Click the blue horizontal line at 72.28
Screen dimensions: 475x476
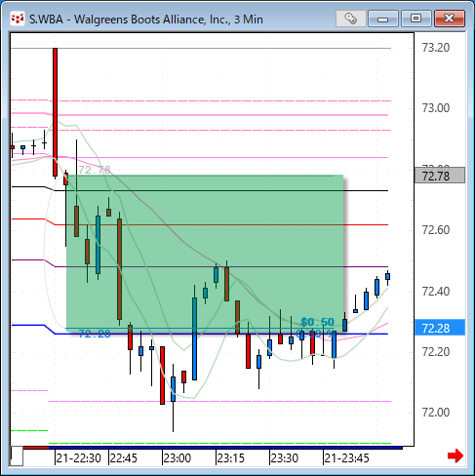click(x=221, y=334)
